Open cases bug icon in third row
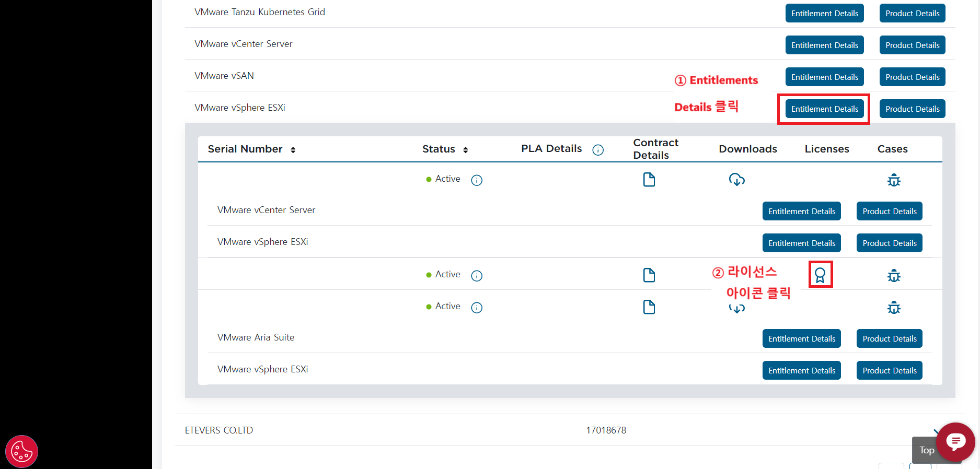Viewport: 980px width, 469px height. tap(894, 308)
